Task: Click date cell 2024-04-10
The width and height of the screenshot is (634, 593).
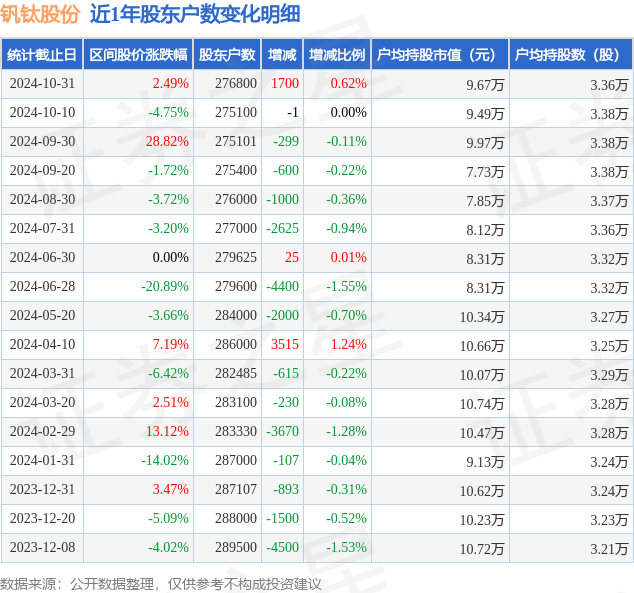Action: (x=42, y=344)
